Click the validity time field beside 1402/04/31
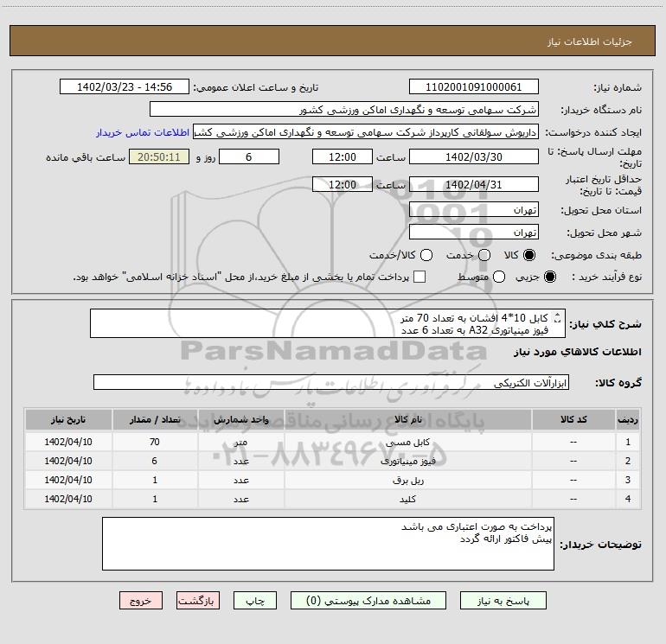This screenshot has width=666, height=644. pos(343,184)
